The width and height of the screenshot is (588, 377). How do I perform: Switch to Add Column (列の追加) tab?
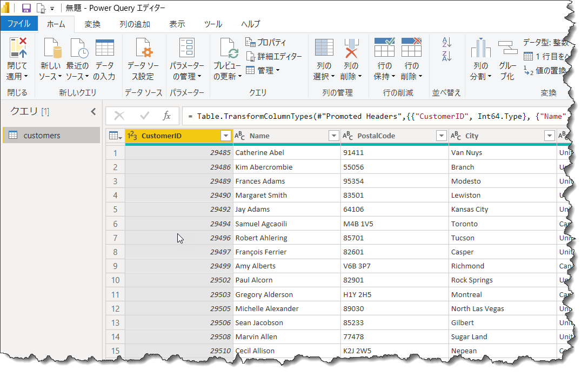pyautogui.click(x=135, y=24)
